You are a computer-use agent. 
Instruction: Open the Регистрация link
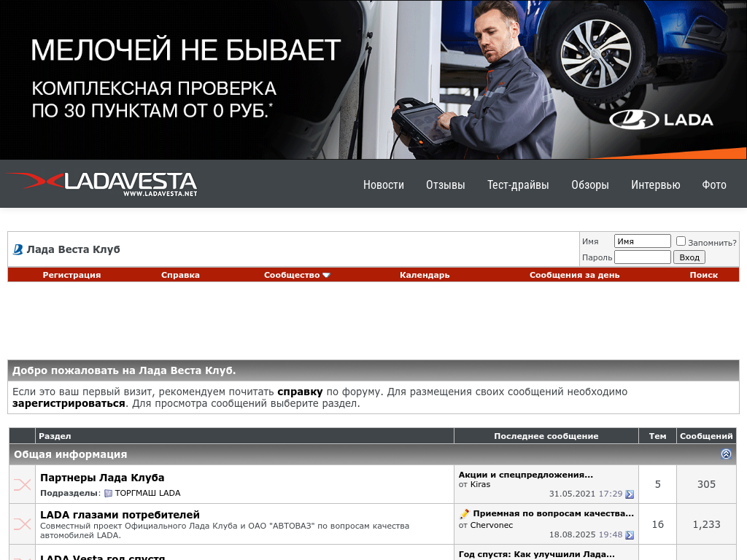71,275
